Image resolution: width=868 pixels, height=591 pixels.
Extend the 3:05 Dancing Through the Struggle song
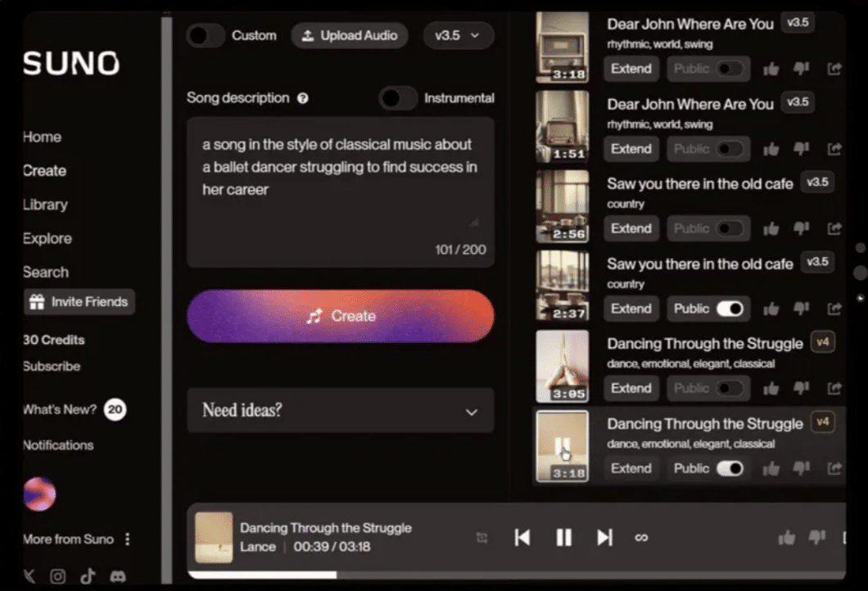tap(631, 389)
